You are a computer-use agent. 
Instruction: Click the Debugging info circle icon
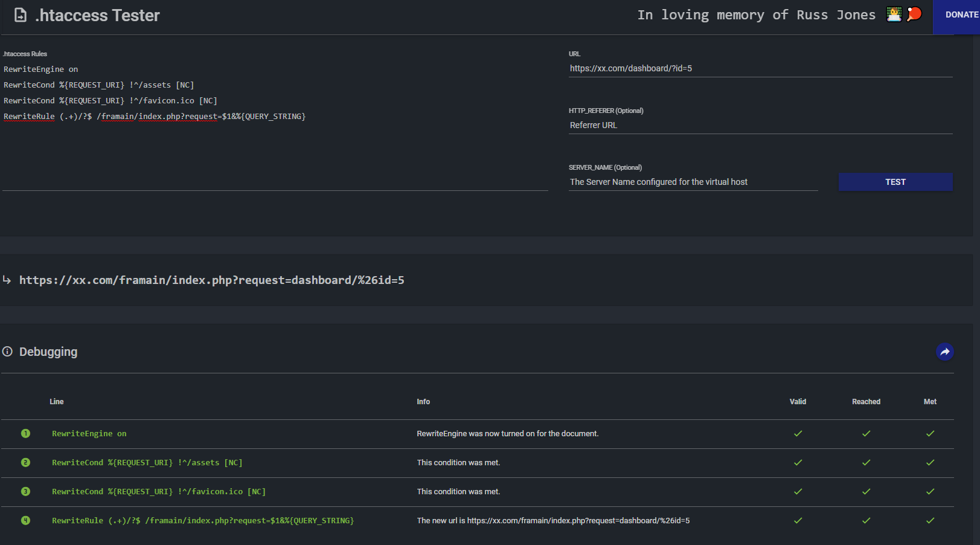tap(7, 352)
